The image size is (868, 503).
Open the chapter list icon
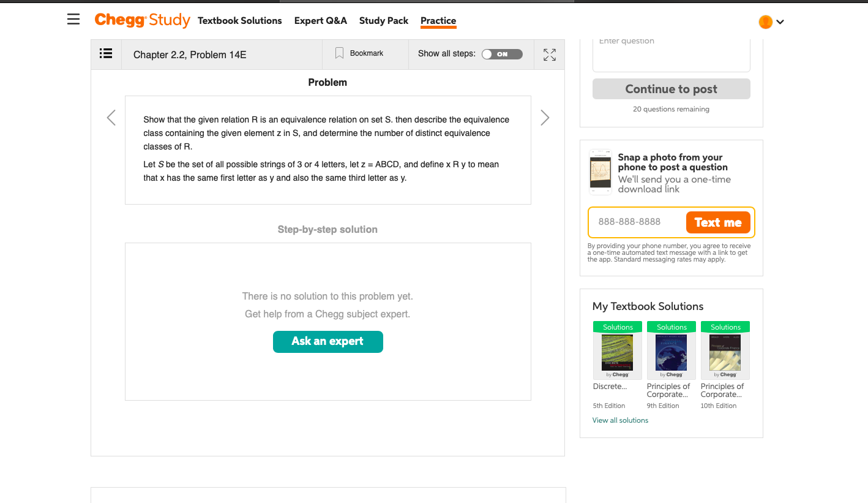coord(106,54)
